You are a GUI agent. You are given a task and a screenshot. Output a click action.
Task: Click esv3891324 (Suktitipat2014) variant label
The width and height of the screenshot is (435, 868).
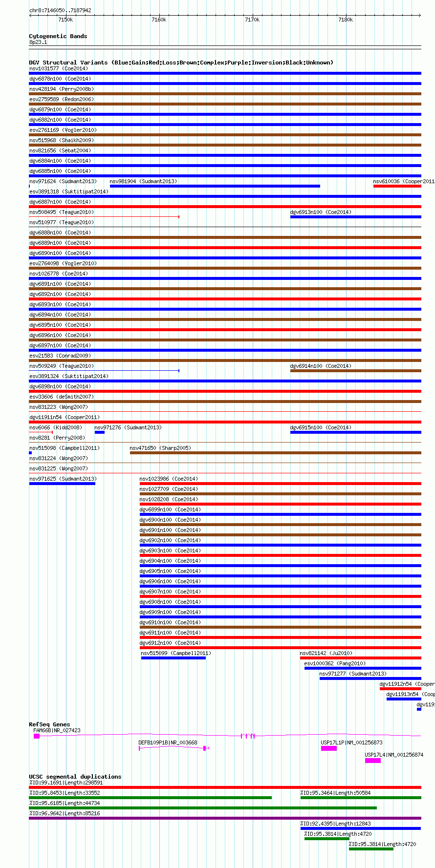[69, 376]
